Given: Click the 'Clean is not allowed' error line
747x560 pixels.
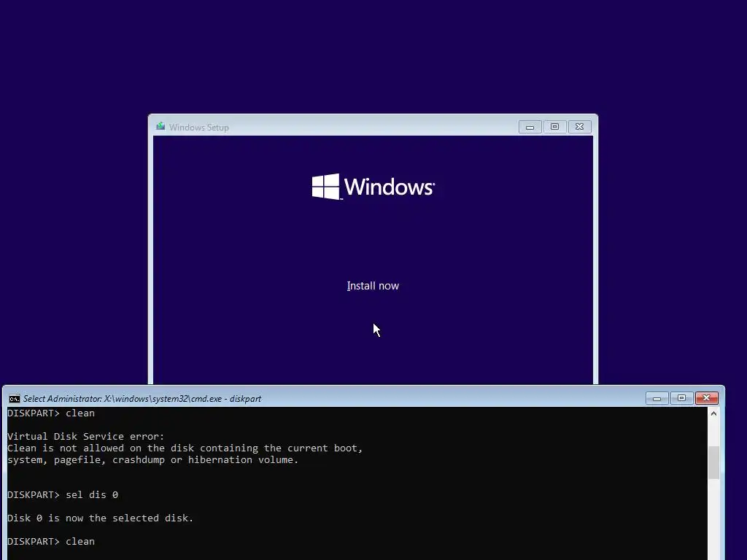Looking at the screenshot, I should (185, 448).
